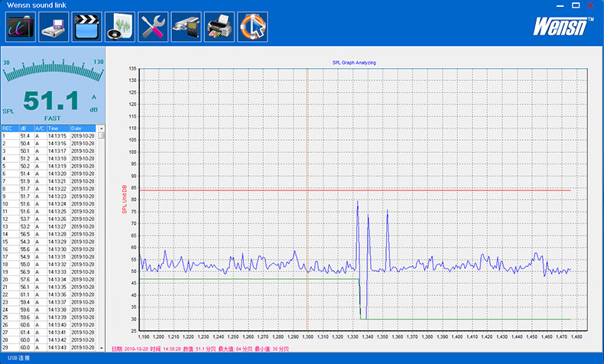Viewport: 604px width, 364px height.
Task: Click the clapperboard recording icon
Action: tap(85, 27)
